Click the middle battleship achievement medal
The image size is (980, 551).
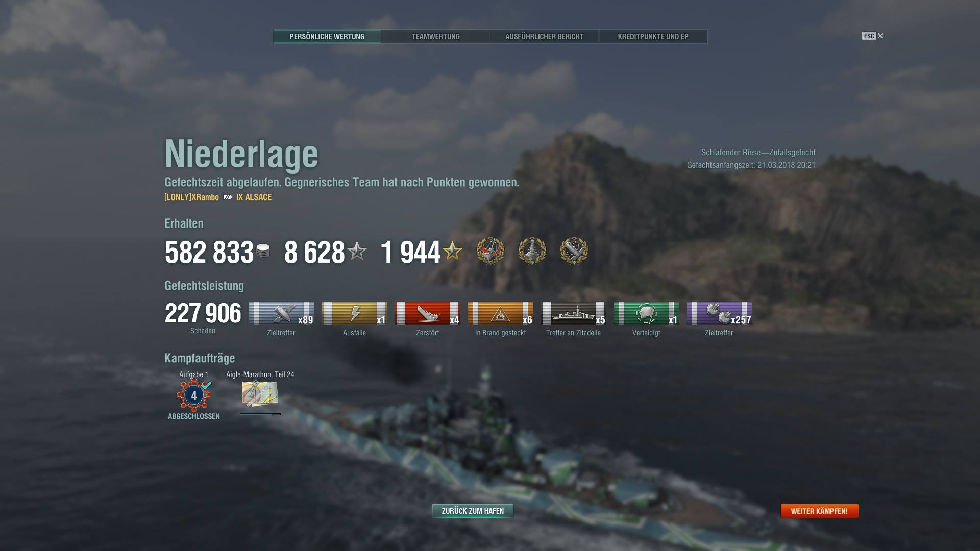(x=532, y=251)
